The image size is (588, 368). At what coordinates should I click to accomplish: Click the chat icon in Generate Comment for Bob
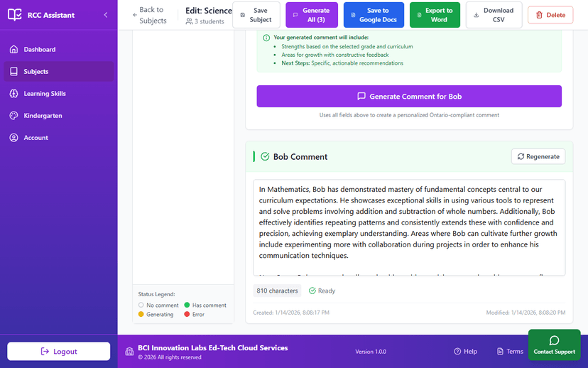(361, 97)
